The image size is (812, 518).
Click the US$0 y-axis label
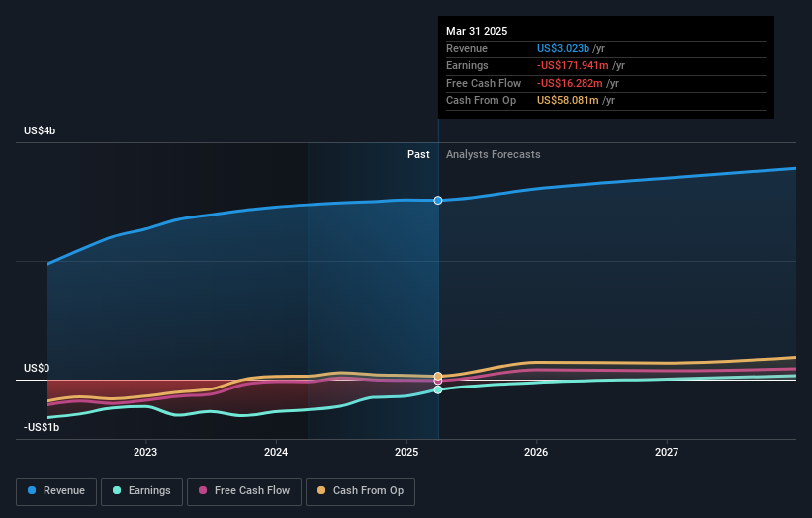click(x=37, y=368)
